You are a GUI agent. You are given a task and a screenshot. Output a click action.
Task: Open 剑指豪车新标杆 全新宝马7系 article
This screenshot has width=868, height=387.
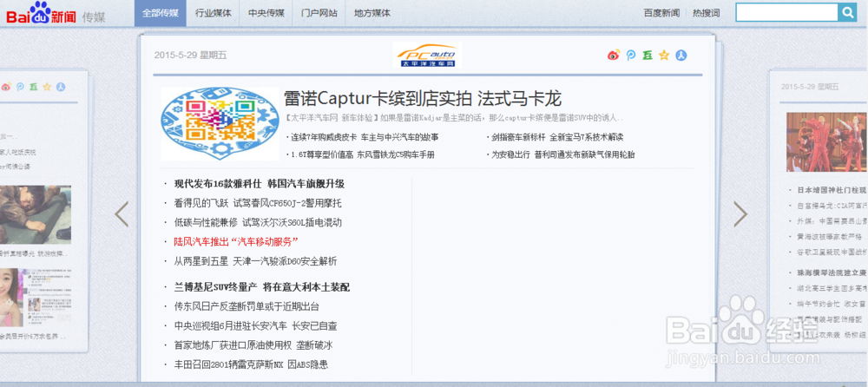click(556, 137)
